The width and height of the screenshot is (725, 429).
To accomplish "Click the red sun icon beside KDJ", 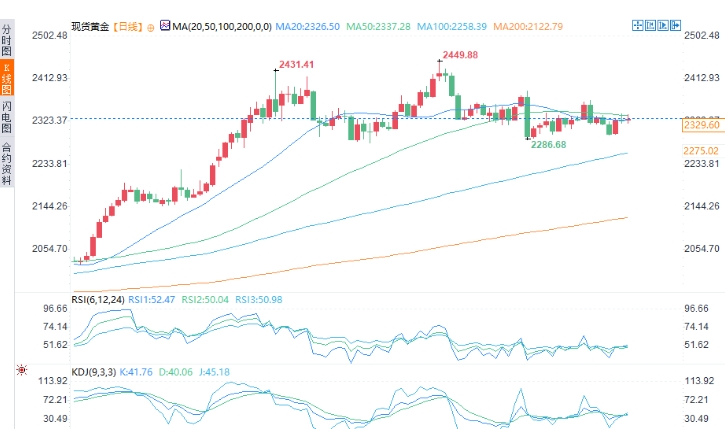I will coord(22,370).
